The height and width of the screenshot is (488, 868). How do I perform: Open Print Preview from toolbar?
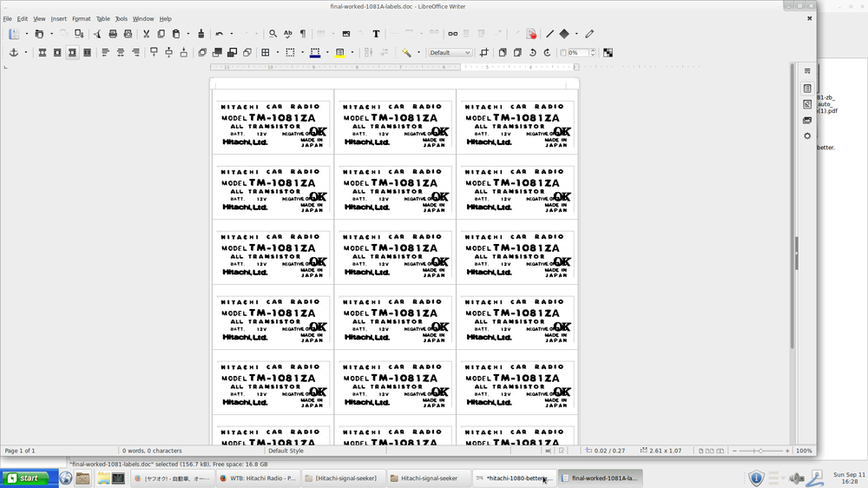(128, 34)
